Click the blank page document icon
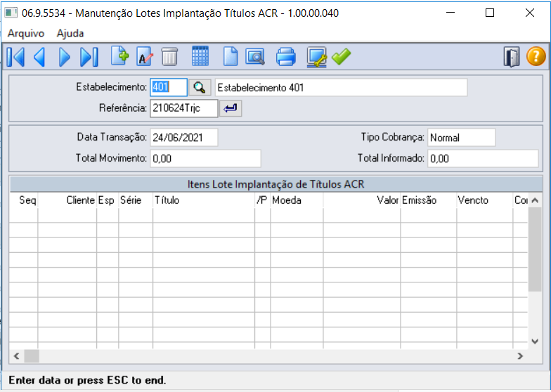 click(231, 56)
